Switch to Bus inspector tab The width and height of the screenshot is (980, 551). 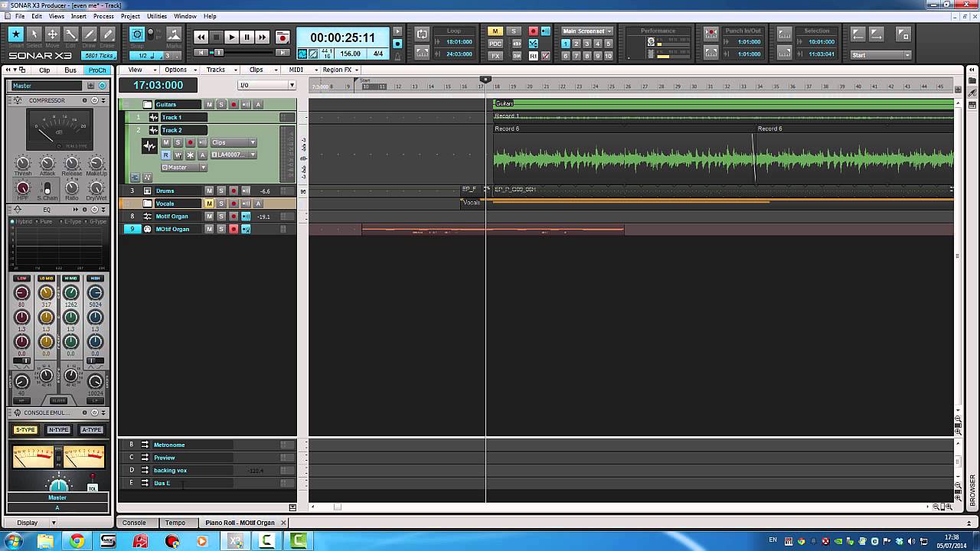point(70,70)
